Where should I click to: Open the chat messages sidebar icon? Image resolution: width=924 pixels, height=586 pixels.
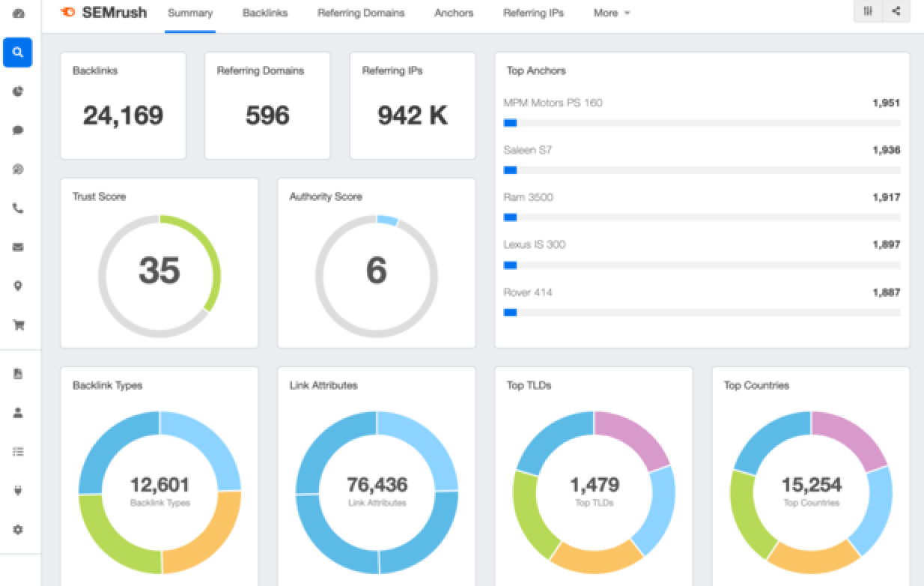point(17,130)
